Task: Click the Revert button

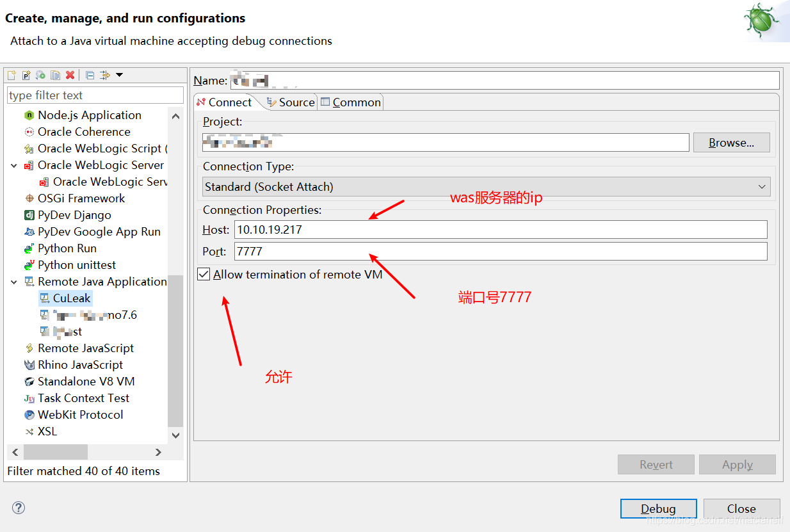Action: coord(656,465)
